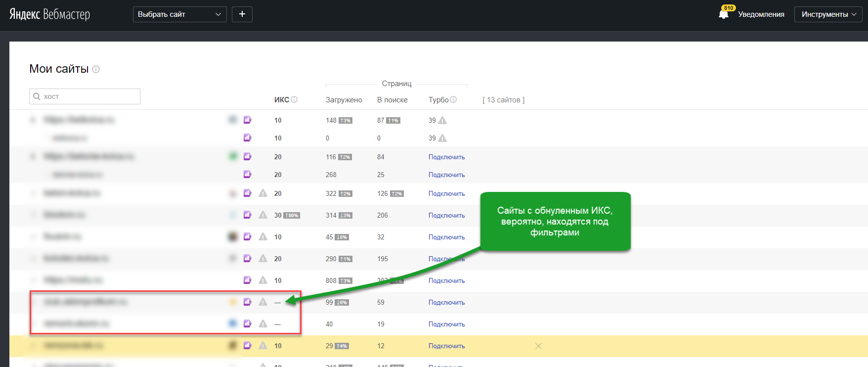Click warning triangle in 40 loaded row

click(263, 323)
